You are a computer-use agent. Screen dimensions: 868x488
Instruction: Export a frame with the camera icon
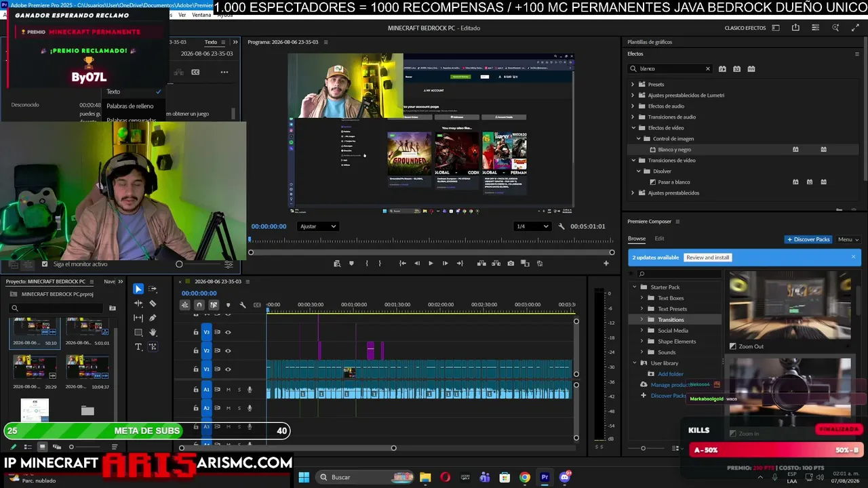pos(511,263)
